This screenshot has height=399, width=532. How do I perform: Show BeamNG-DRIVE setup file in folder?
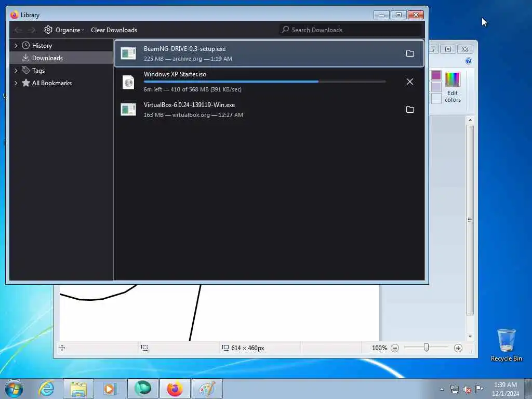pos(410,54)
